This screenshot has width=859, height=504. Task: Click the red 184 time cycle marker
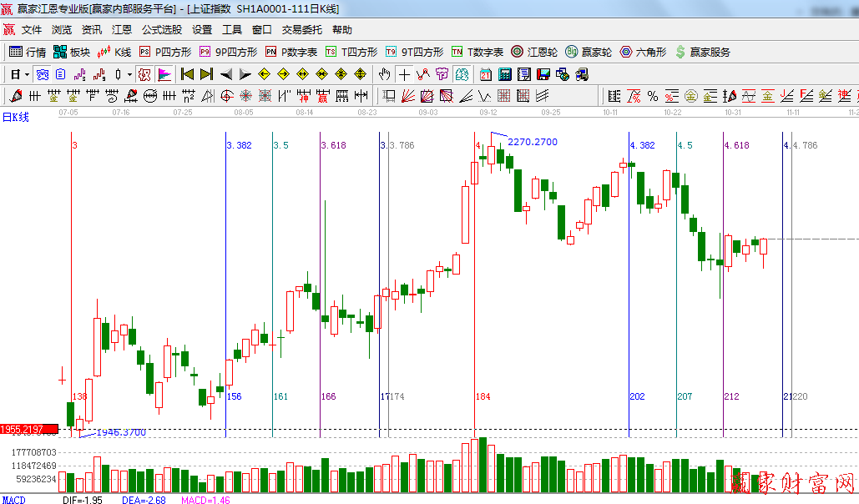click(x=483, y=396)
